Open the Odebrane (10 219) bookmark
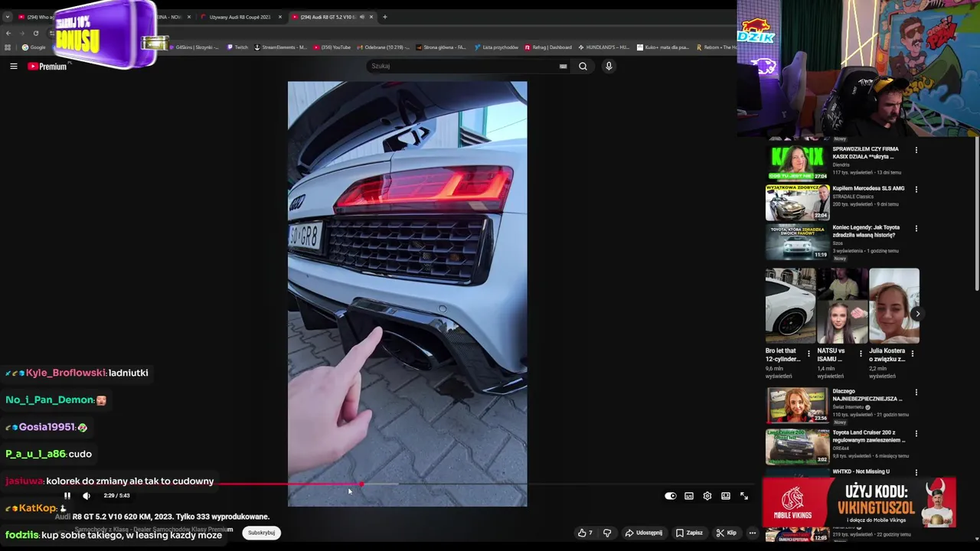980x551 pixels. (383, 47)
